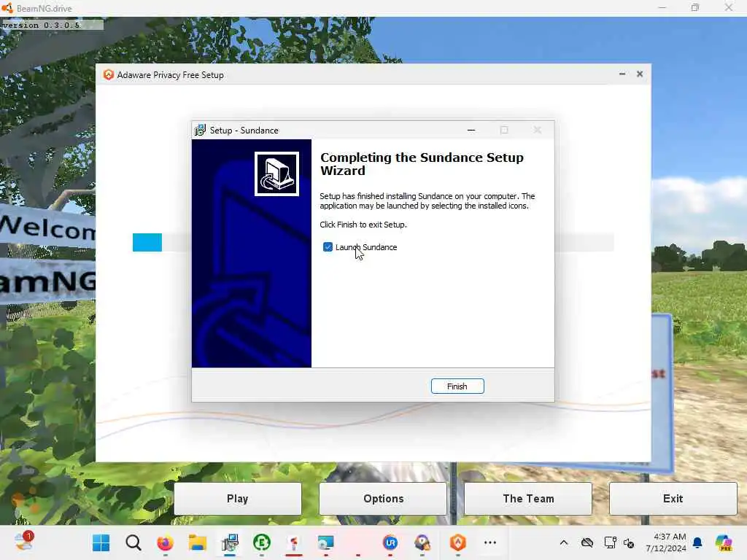Screen dimensions: 747x560
Task: Click the Sundance setup title bar icon
Action: pos(200,130)
